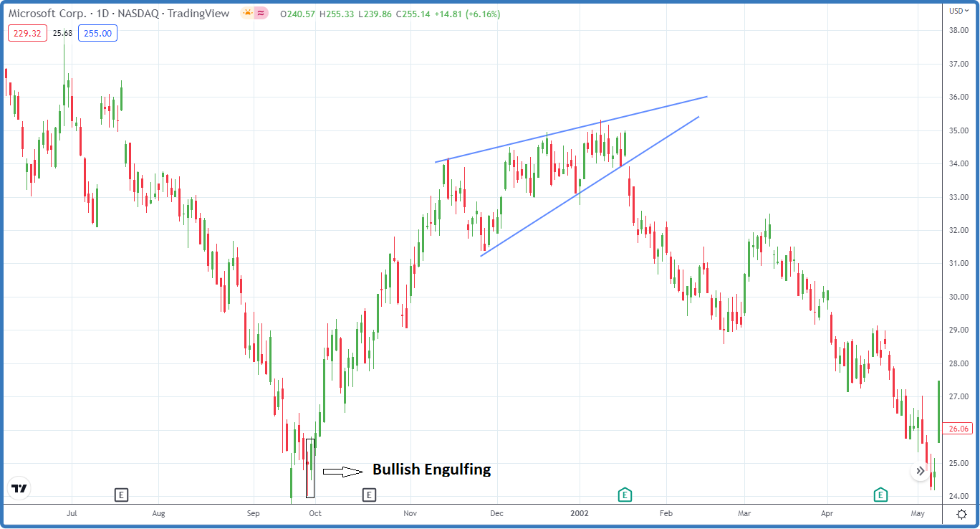Viewport: 980px width, 529px height.
Task: Click the 25.68 countdown value between price labels
Action: (x=62, y=32)
